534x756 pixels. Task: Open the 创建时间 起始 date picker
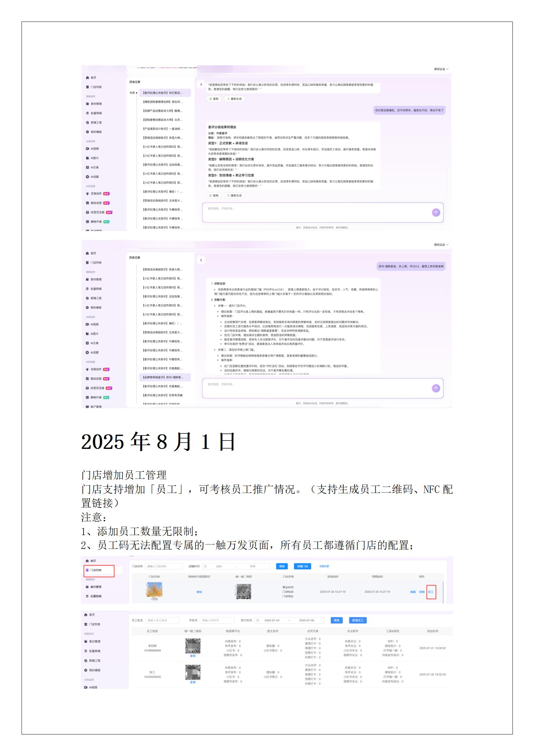219,566
